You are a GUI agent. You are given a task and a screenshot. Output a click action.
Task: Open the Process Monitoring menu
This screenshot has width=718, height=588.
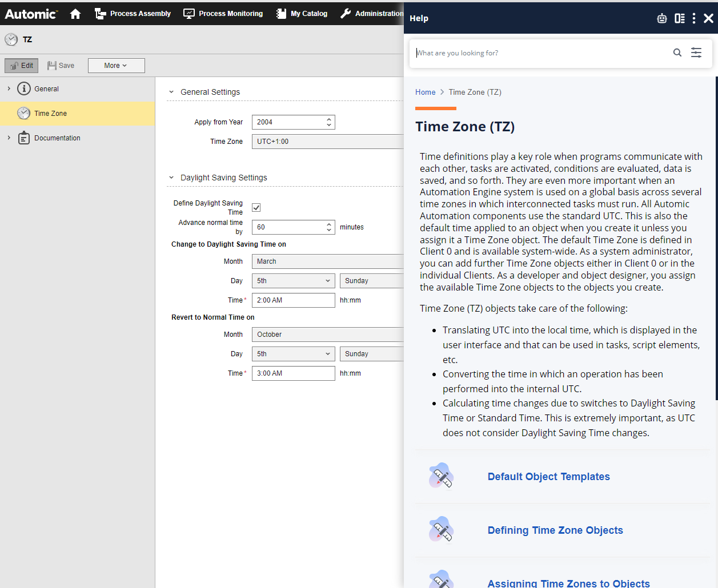[223, 14]
